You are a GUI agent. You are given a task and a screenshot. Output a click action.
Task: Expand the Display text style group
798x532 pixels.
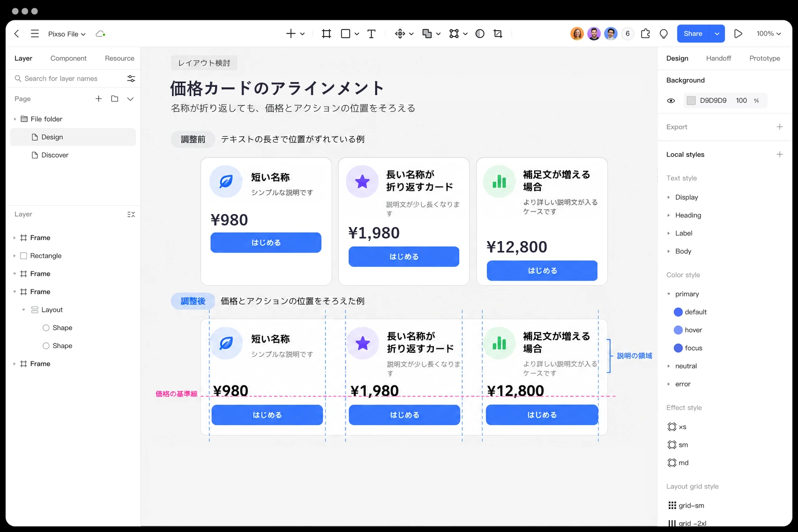(669, 197)
